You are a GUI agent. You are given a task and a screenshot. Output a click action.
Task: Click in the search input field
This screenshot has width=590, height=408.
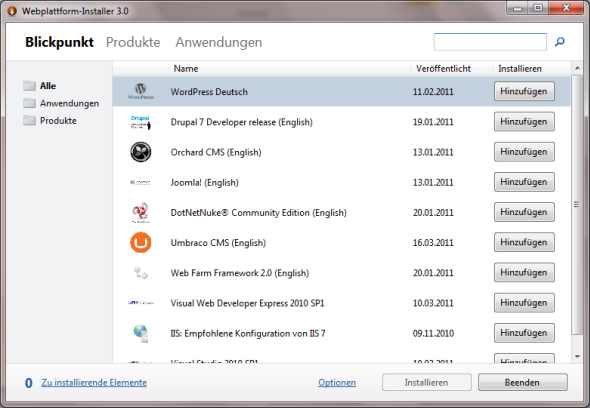[490, 42]
